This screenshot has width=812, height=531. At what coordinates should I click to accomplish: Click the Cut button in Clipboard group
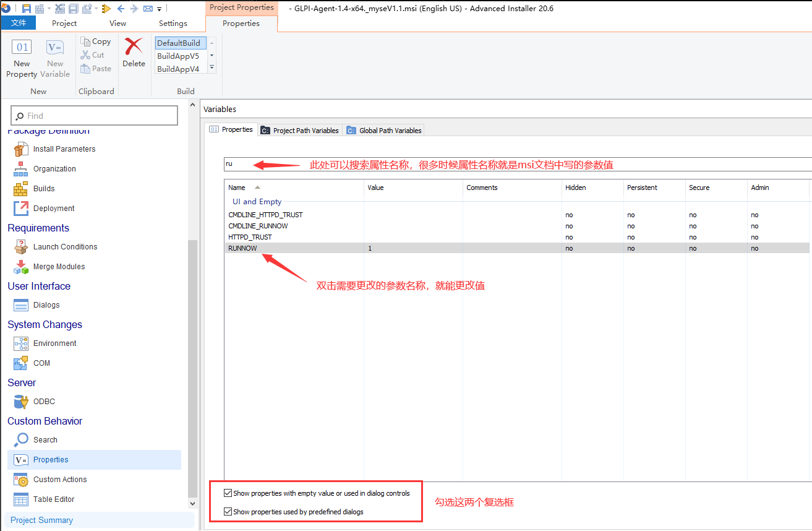click(93, 55)
